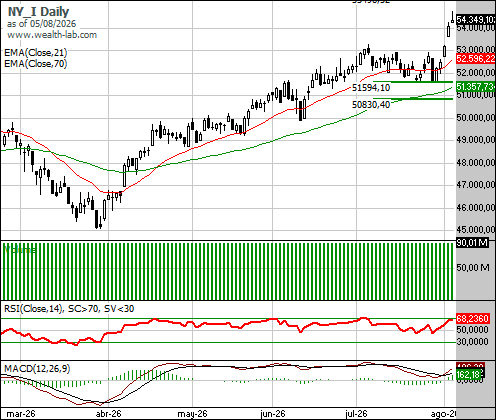496x420 pixels.
Task: Click the mar-26 date axis label
Action: point(21,414)
